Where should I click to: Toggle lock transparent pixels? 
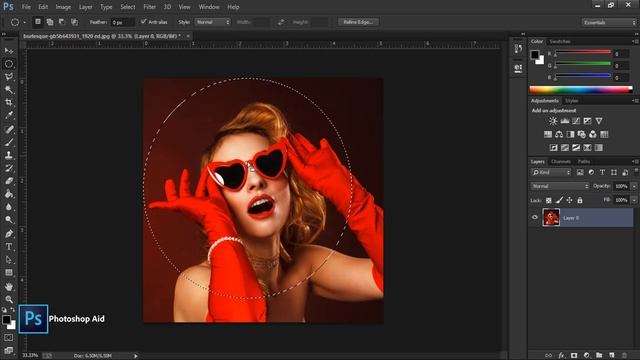coord(549,200)
